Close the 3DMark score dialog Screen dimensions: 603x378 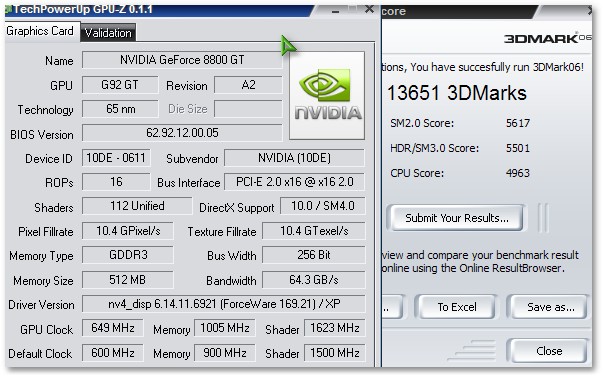[x=549, y=351]
